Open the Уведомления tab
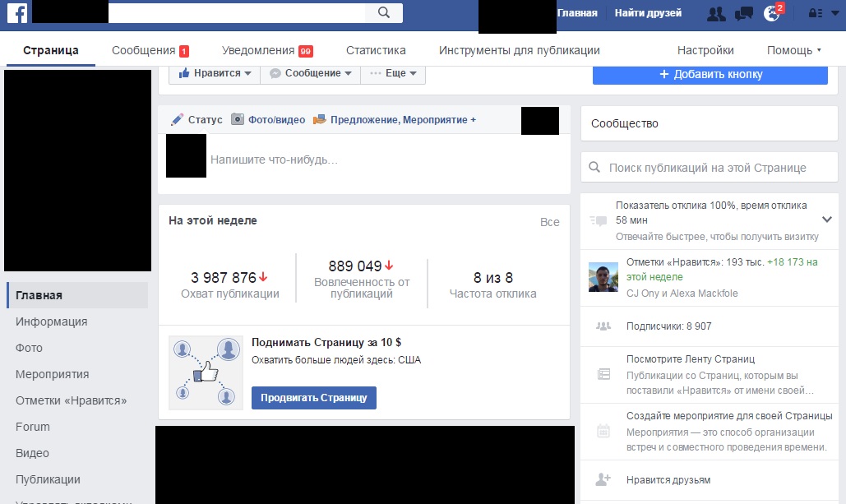The height and width of the screenshot is (504, 846). point(267,50)
